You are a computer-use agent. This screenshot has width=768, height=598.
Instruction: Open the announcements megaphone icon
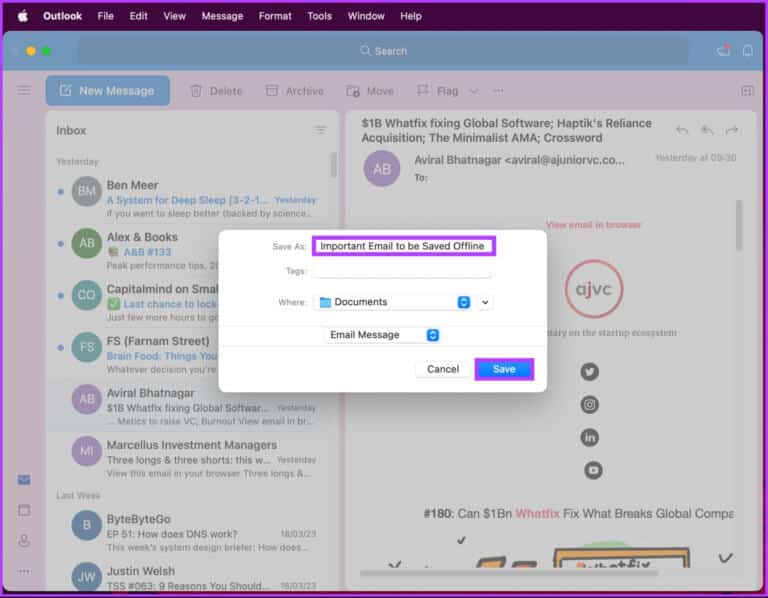click(x=724, y=50)
